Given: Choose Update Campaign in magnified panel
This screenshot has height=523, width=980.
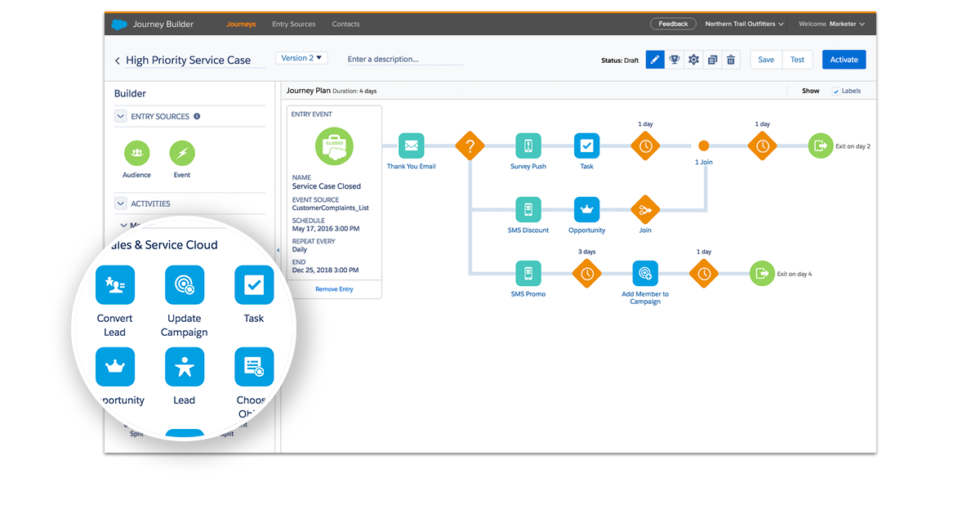Looking at the screenshot, I should [185, 285].
